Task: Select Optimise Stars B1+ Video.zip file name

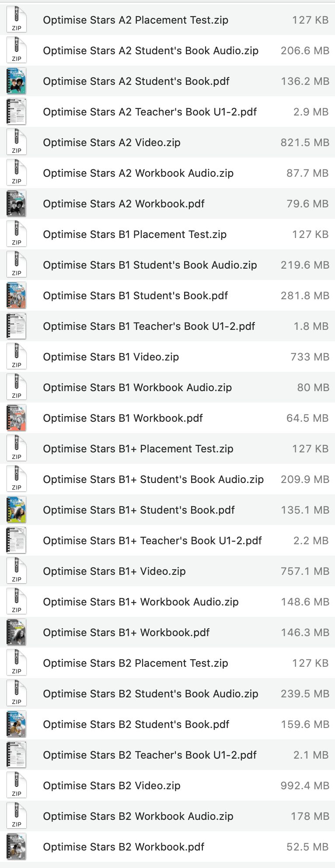Action: (x=114, y=571)
